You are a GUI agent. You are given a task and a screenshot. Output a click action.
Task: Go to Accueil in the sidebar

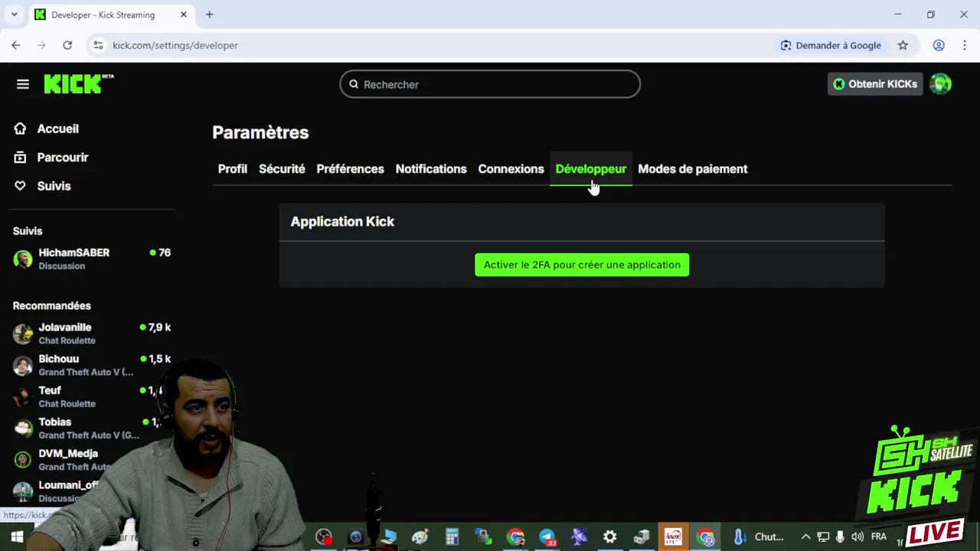(x=57, y=129)
